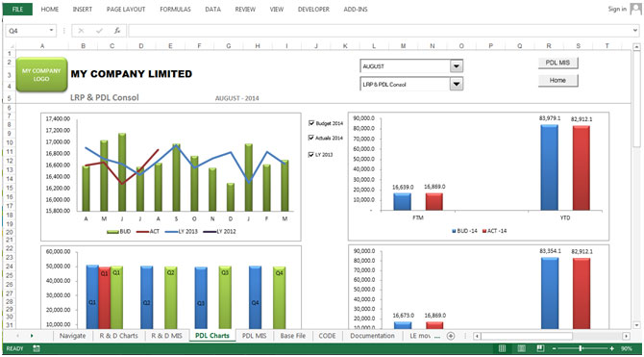Toggle the LY 2013 checkbox
Image resolution: width=644 pixels, height=357 pixels.
[x=311, y=155]
